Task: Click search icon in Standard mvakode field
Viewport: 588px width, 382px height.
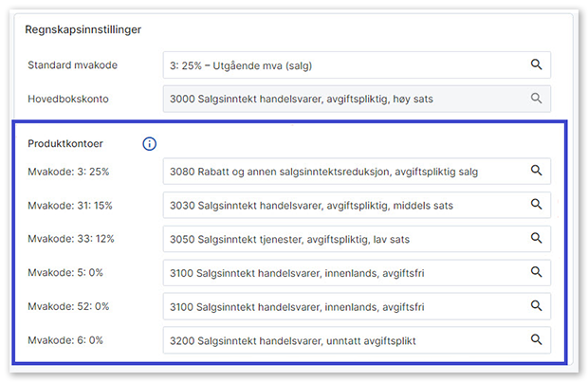Action: pyautogui.click(x=536, y=64)
